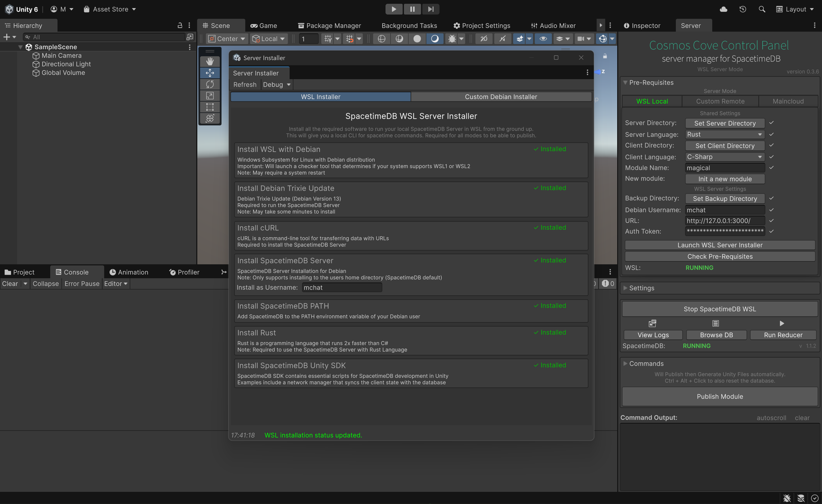This screenshot has width=822, height=504.
Task: Click the Pause button in top toolbar
Action: (x=412, y=9)
